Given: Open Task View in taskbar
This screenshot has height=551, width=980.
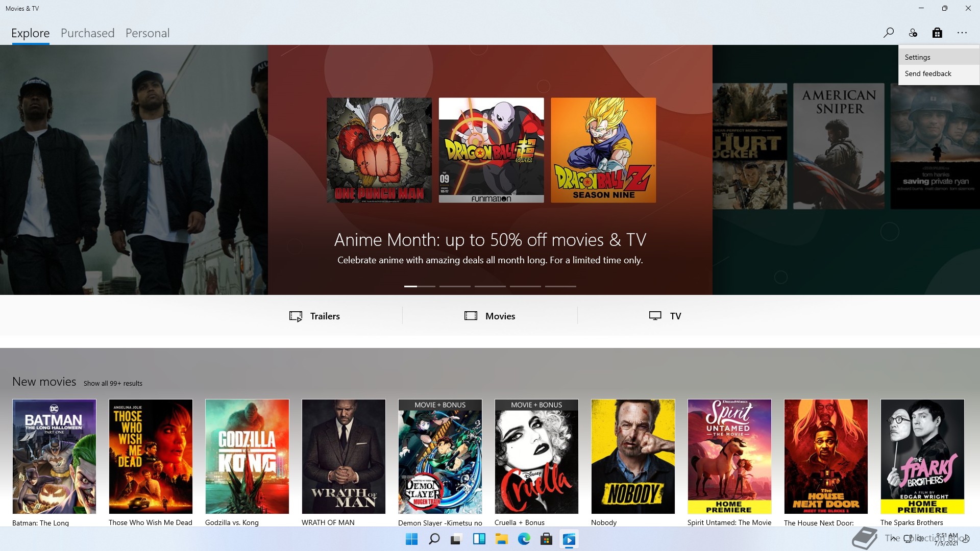Looking at the screenshot, I should pos(456,539).
